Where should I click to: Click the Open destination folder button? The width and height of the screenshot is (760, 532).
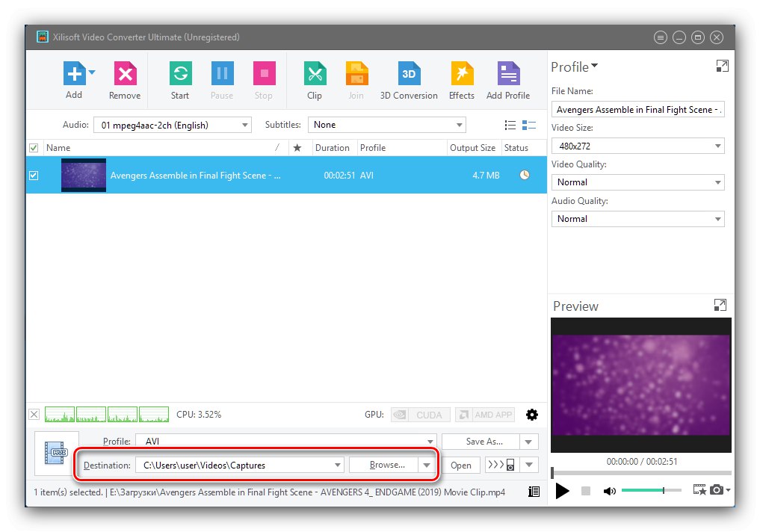pos(460,466)
